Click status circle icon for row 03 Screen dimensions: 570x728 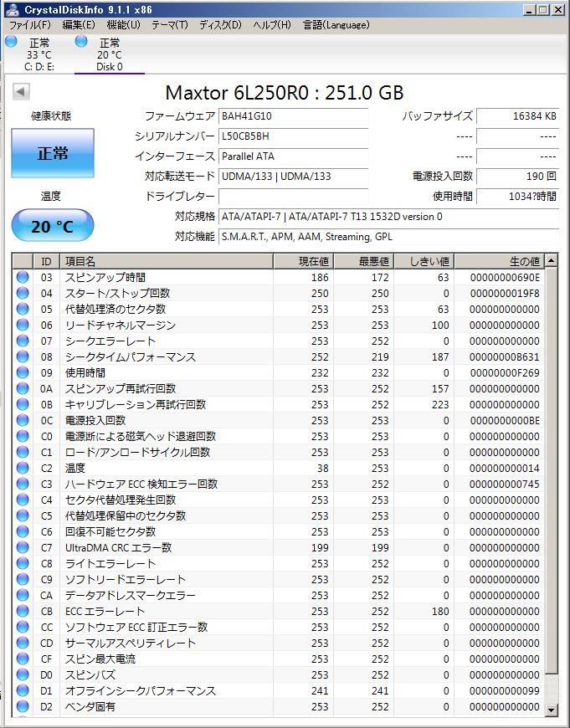23,277
